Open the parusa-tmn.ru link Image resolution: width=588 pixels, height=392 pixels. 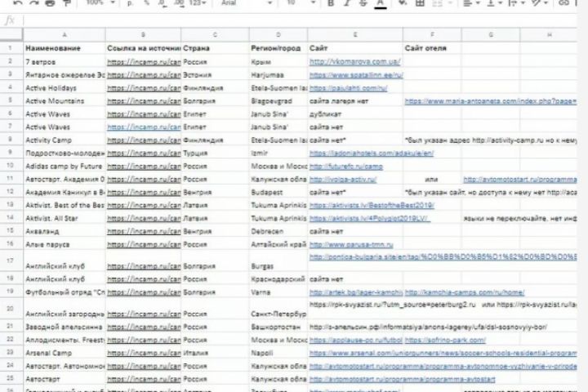tap(351, 244)
